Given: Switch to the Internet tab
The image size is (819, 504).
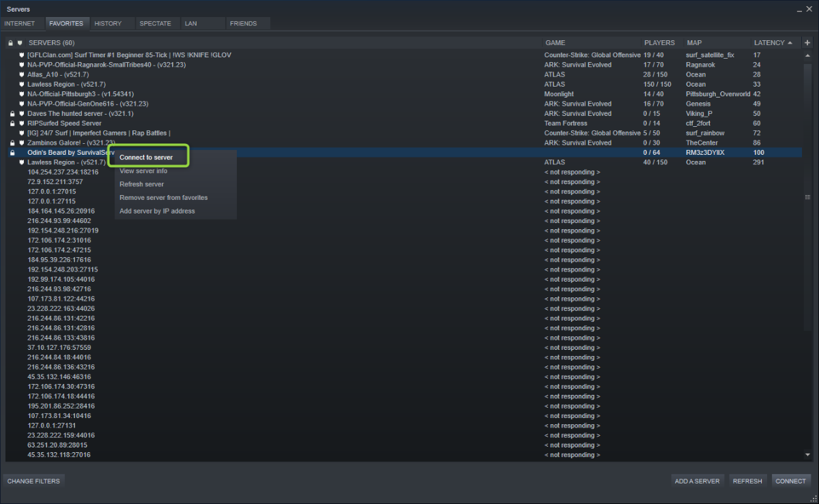Looking at the screenshot, I should tap(19, 23).
